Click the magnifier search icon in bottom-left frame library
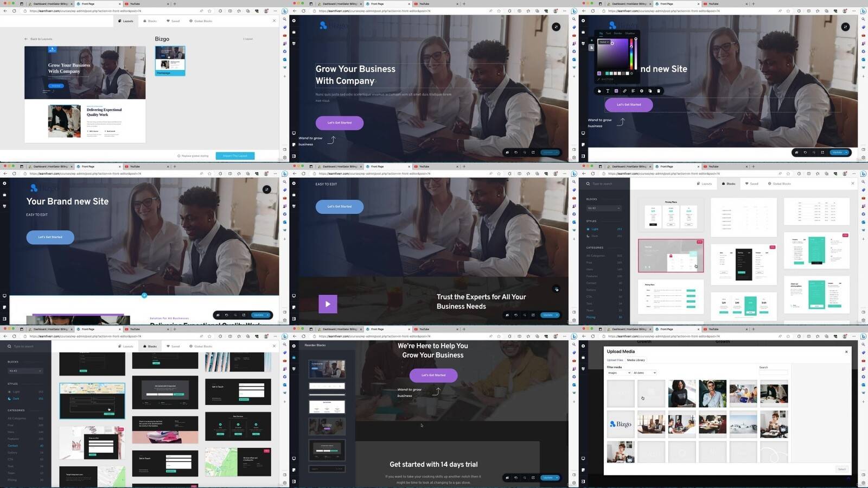868x488 pixels. point(9,346)
